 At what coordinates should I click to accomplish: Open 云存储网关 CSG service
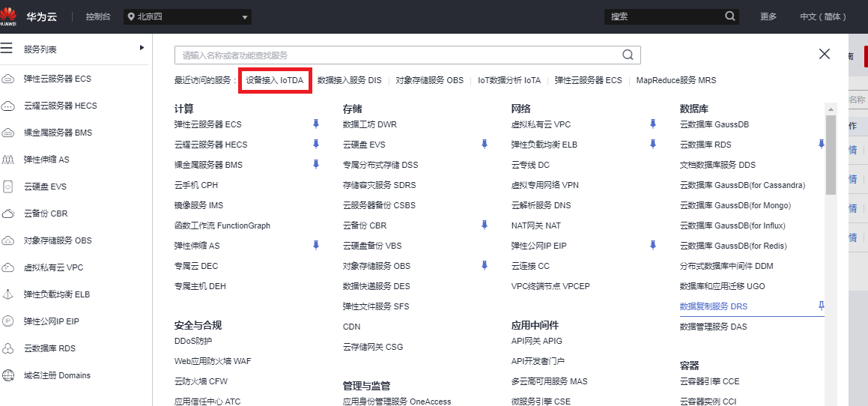click(372, 348)
